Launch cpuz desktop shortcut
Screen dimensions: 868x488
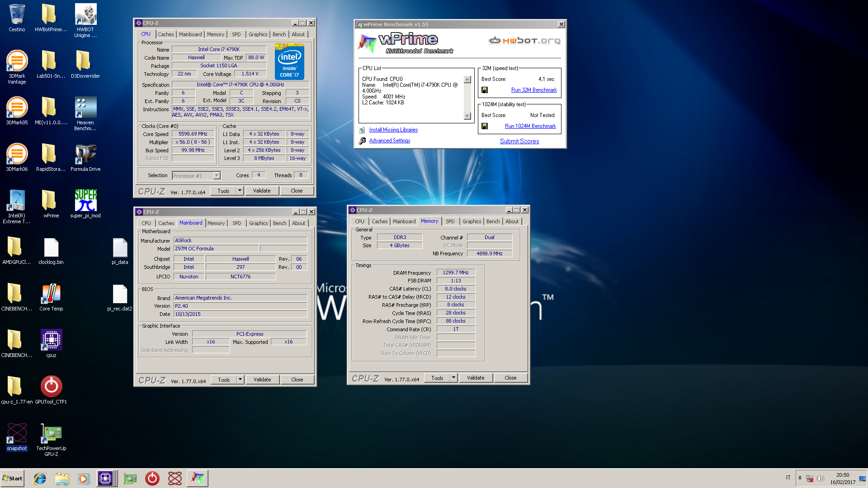click(51, 343)
